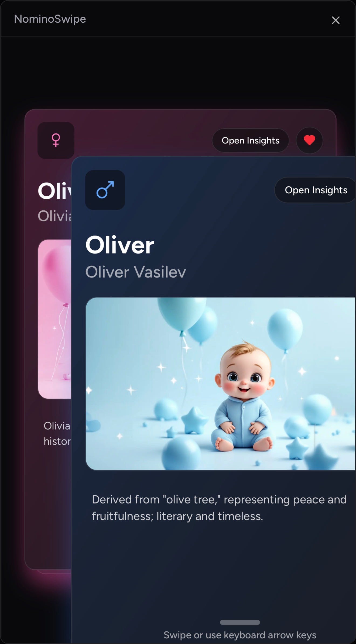
Task: Click the pink female gender icon
Action: point(56,140)
